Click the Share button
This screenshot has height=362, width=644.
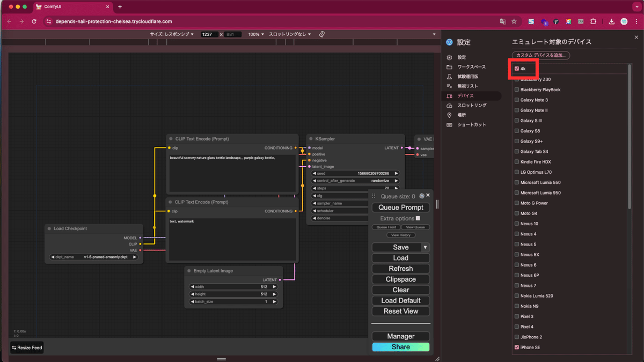[x=401, y=347]
